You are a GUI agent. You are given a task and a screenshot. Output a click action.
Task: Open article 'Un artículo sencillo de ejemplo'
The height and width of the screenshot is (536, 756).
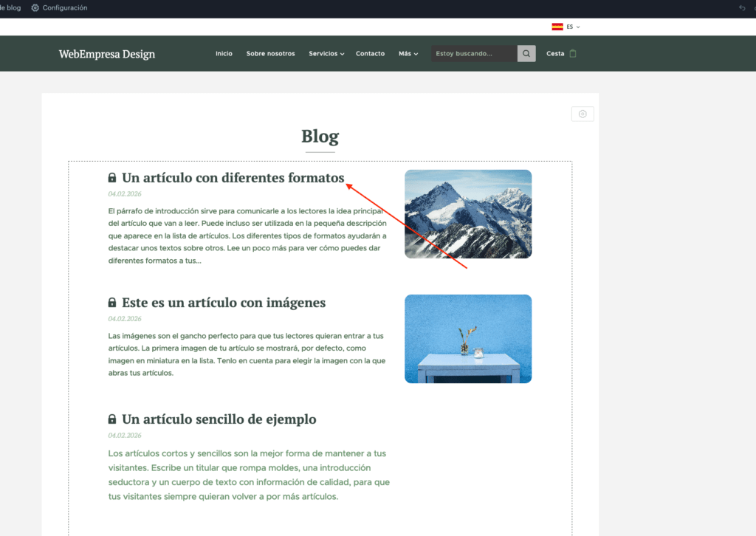pos(219,419)
